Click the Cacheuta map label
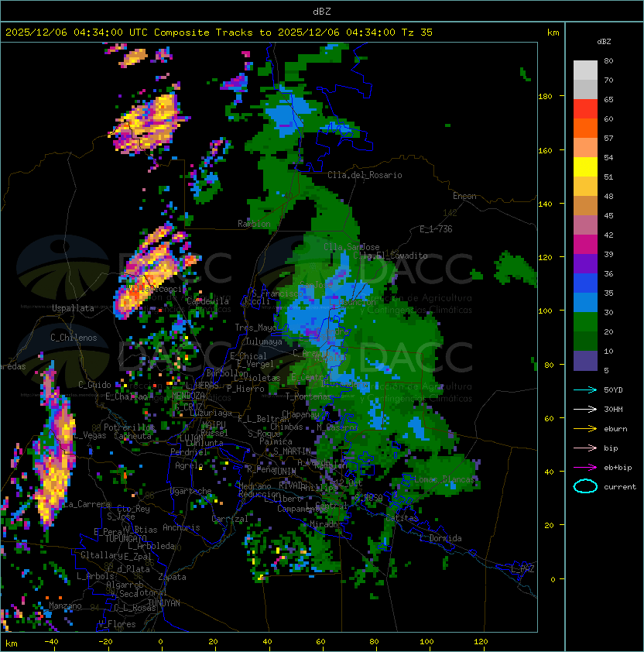 (x=132, y=436)
